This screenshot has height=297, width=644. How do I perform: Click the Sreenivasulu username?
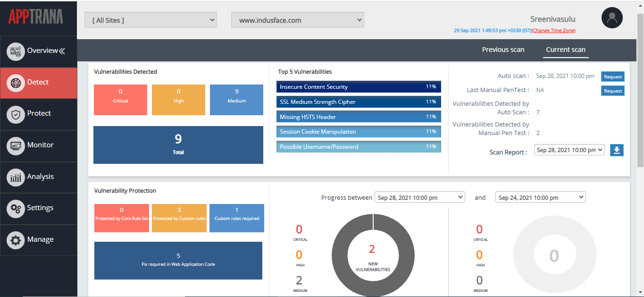point(553,19)
